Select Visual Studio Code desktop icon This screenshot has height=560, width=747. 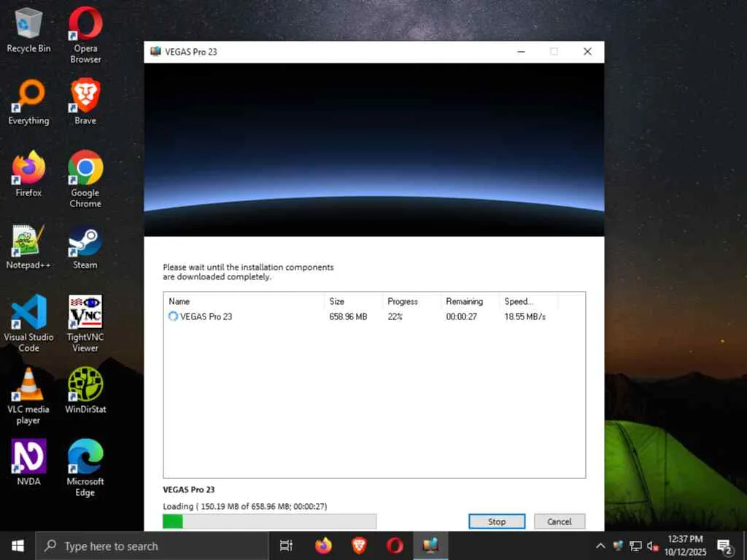tap(28, 323)
